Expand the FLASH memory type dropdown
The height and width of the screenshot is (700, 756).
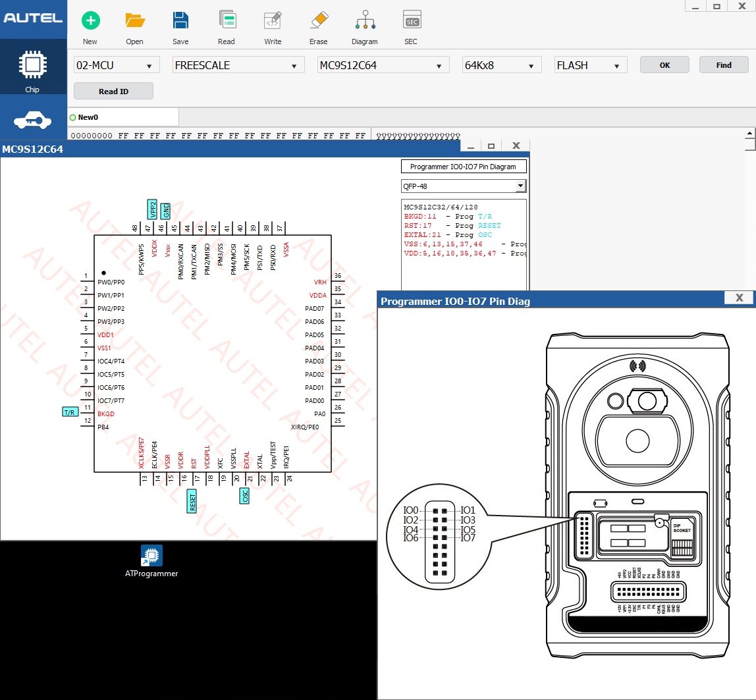[590, 65]
